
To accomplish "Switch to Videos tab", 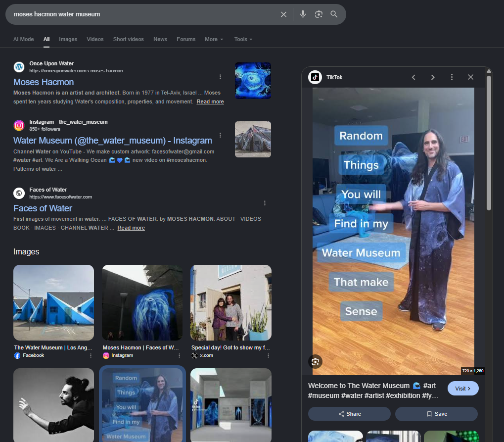I will point(95,39).
